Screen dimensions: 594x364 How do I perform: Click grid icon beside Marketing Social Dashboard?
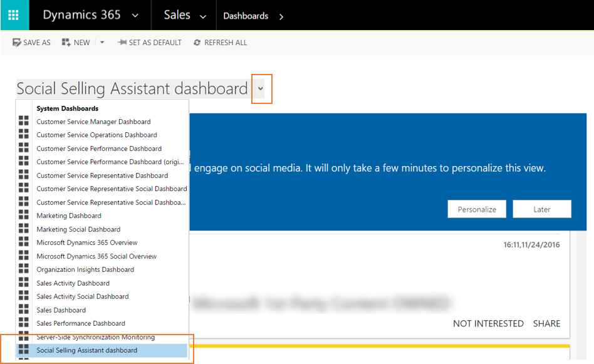coord(23,229)
